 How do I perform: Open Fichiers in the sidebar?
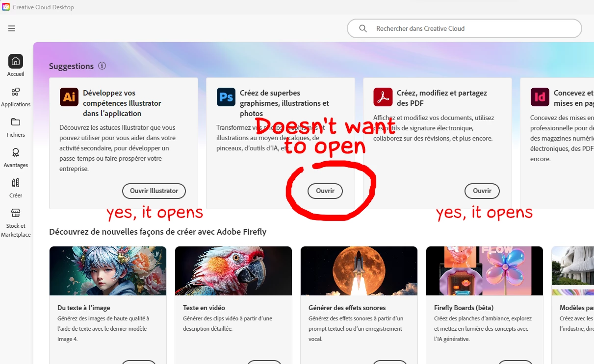click(16, 127)
